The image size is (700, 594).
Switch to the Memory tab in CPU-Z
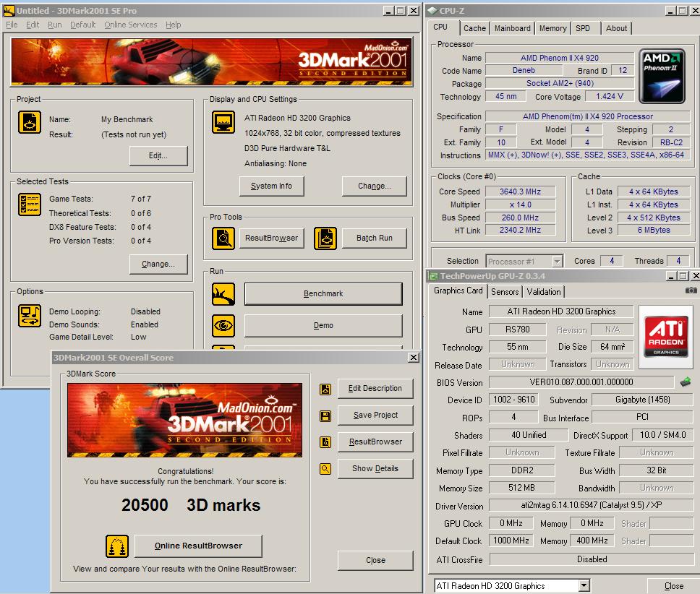552,28
